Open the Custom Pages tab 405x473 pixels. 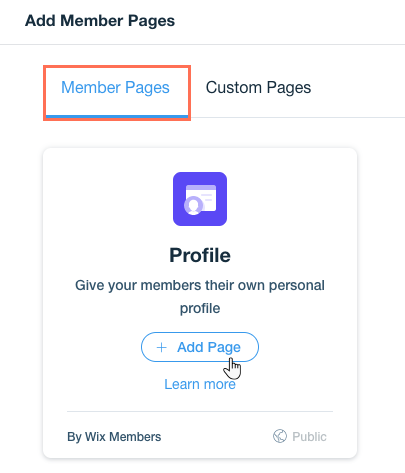click(x=258, y=88)
